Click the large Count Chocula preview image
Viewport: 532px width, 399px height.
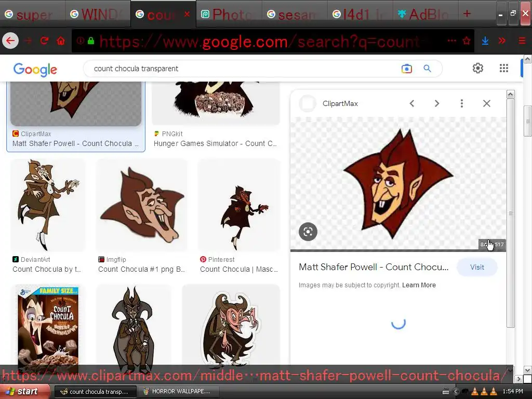tap(398, 183)
